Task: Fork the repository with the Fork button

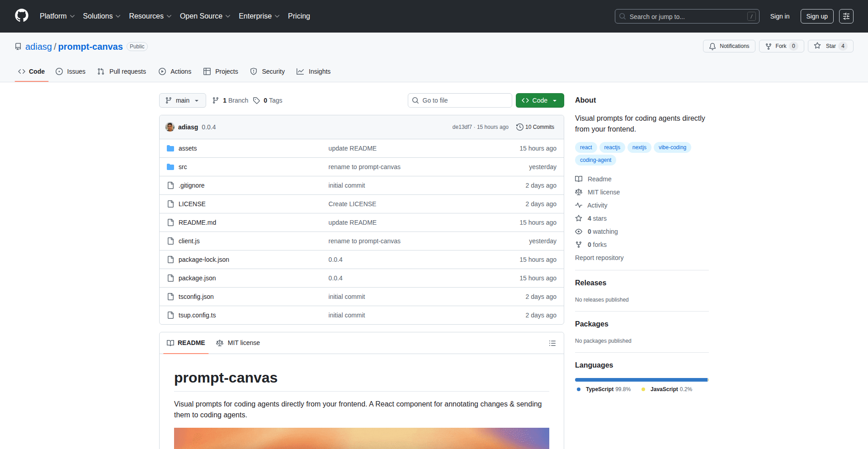Action: (x=781, y=46)
